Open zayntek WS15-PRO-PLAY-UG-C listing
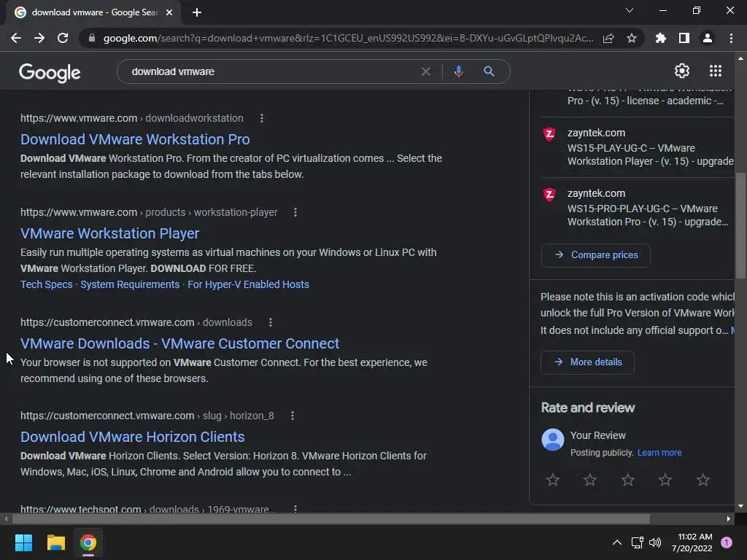 (638, 208)
